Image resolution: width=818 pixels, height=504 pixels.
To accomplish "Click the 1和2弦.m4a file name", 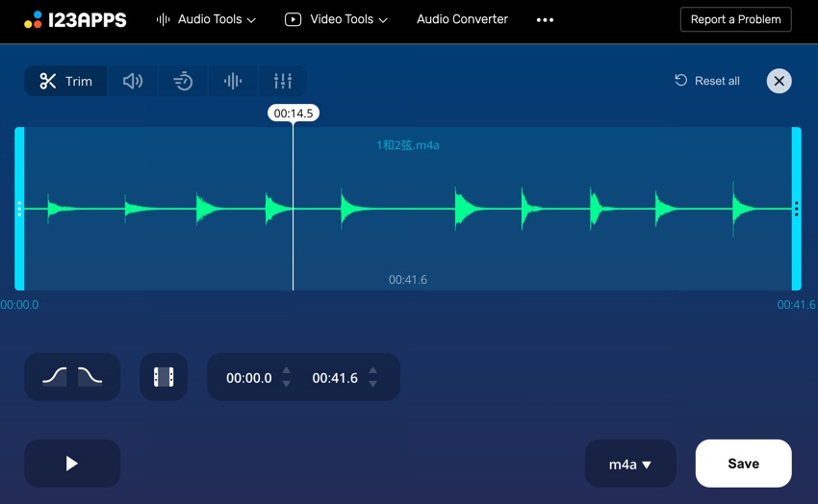I will (x=408, y=145).
